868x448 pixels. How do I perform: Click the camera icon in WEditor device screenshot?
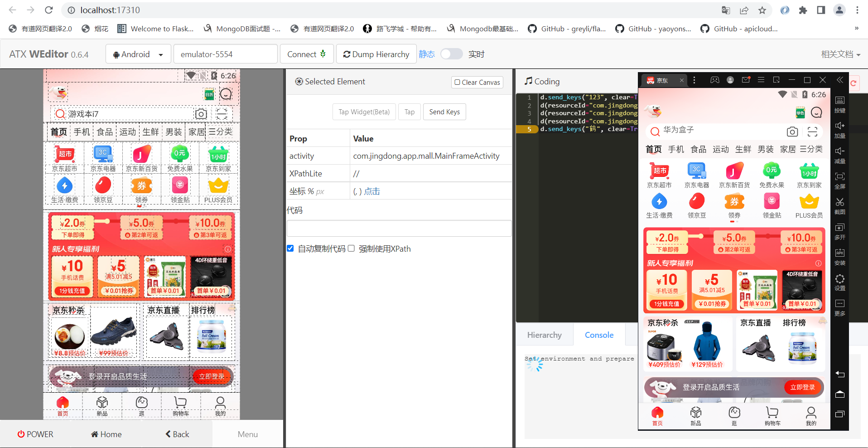201,114
